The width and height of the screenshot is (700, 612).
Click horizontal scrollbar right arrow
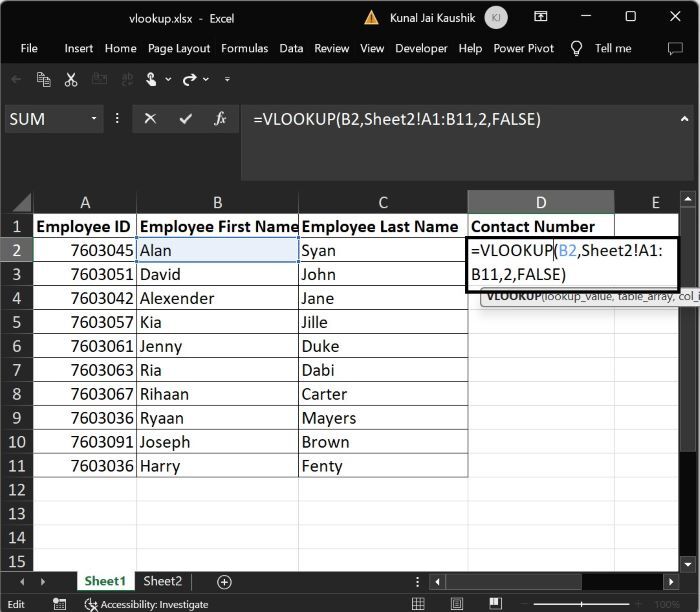click(670, 582)
